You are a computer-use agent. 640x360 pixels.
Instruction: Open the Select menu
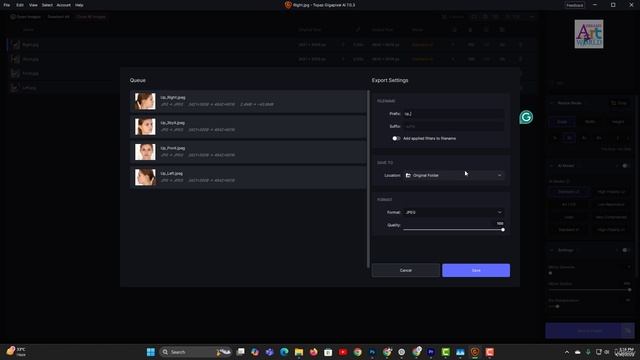[47, 5]
